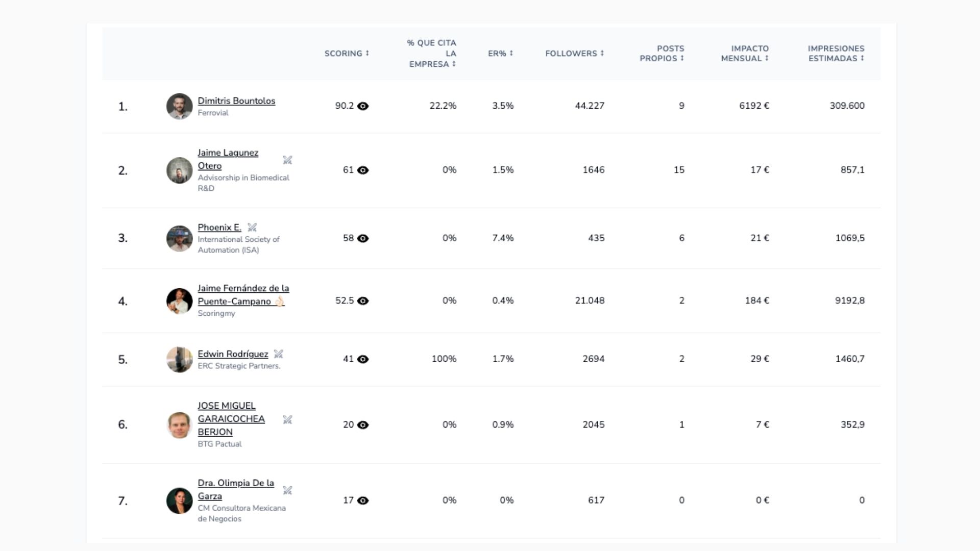Sort by IMPRESIONES ESTIMADAS header
Viewport: 980px width, 551px height.
coord(836,54)
